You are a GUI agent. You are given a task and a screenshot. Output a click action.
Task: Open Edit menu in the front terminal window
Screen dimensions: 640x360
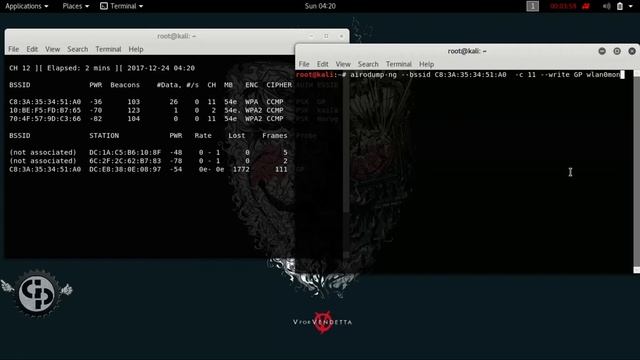(322, 64)
